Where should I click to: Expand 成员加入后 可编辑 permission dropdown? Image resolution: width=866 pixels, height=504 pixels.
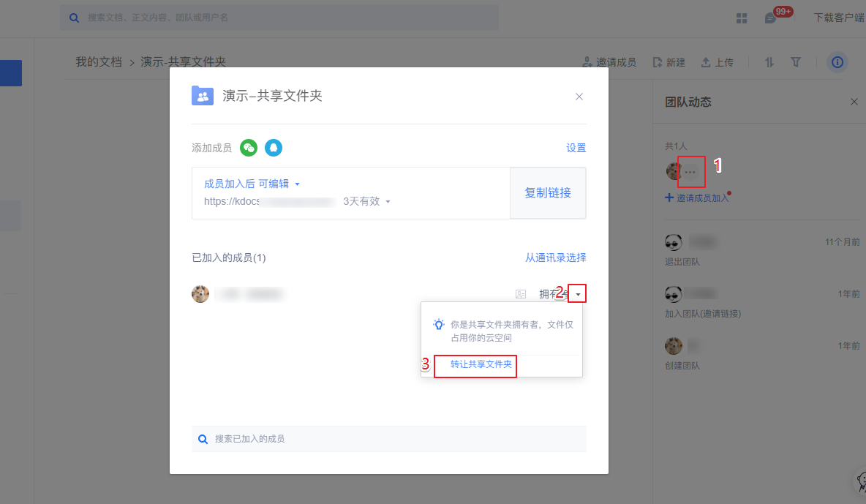pos(252,184)
